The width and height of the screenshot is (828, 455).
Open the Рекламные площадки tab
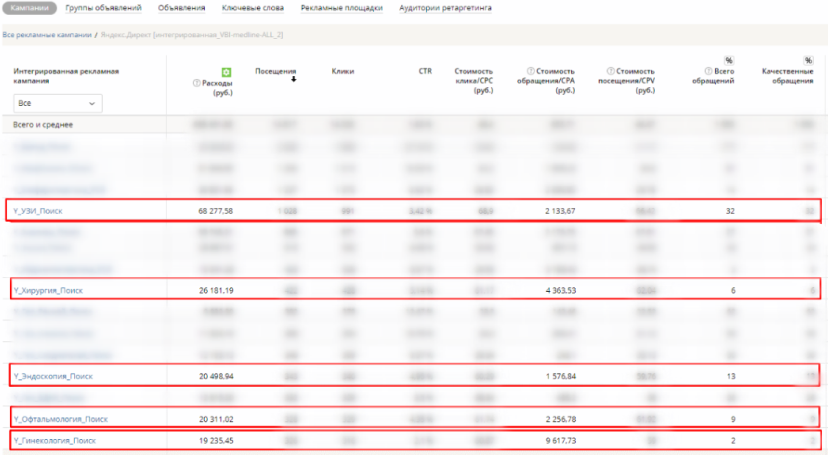(x=342, y=8)
